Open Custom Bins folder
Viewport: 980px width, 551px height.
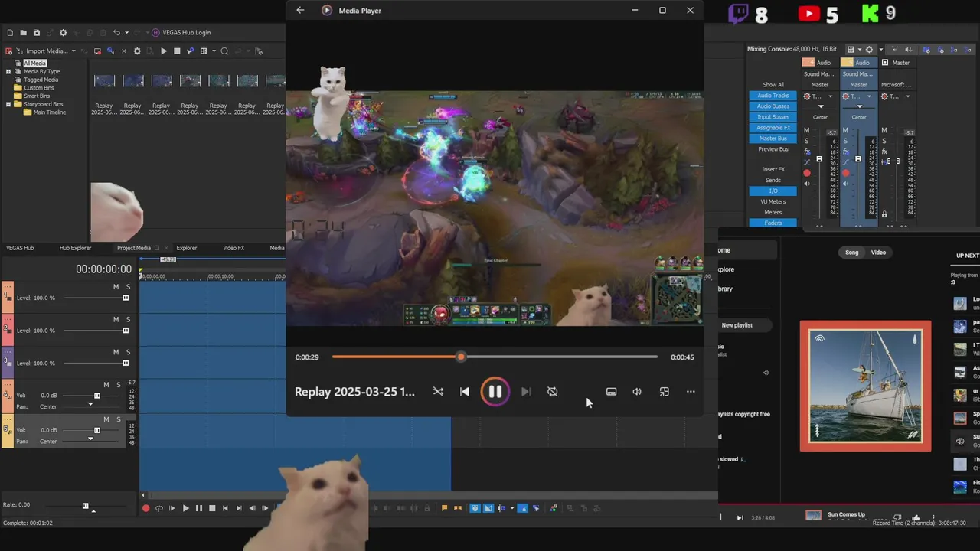[38, 88]
